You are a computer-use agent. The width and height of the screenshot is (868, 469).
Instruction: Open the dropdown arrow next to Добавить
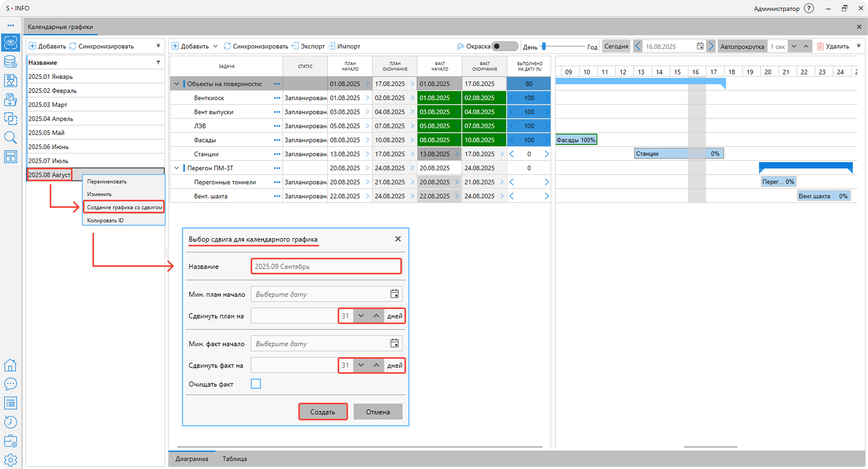click(x=216, y=47)
